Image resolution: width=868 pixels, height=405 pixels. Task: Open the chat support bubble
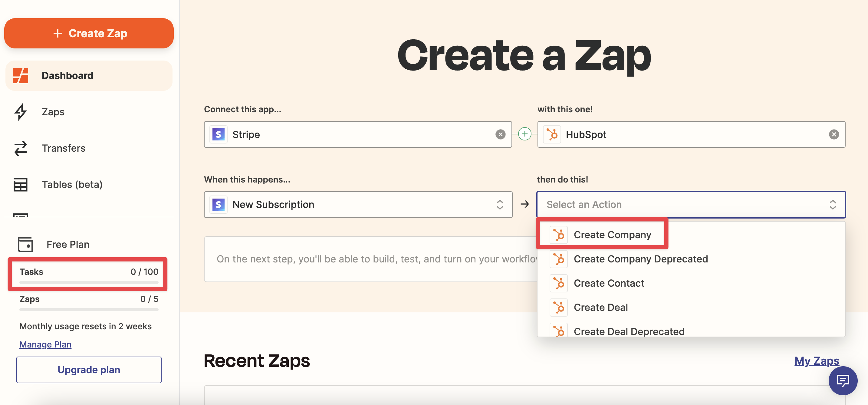[843, 381]
